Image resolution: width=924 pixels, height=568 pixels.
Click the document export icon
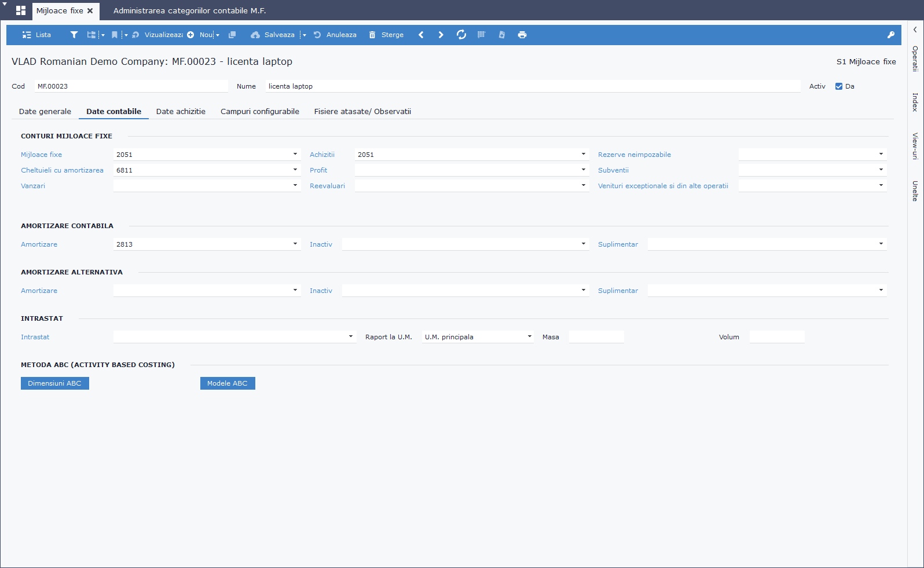point(502,35)
